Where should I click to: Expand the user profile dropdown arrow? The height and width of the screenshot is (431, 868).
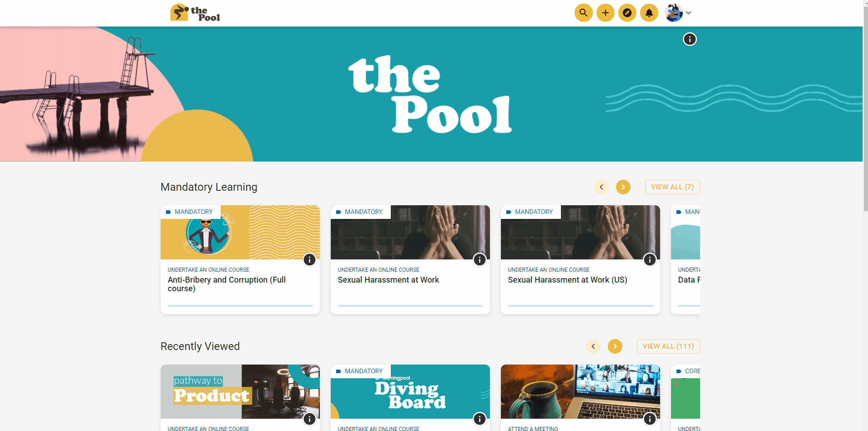[x=688, y=13]
